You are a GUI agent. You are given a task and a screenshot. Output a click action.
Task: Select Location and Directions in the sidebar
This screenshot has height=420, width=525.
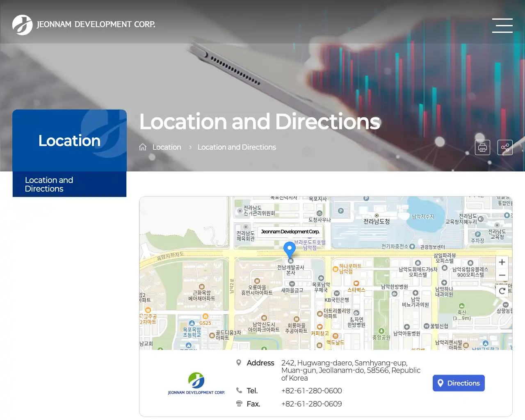[70, 184]
